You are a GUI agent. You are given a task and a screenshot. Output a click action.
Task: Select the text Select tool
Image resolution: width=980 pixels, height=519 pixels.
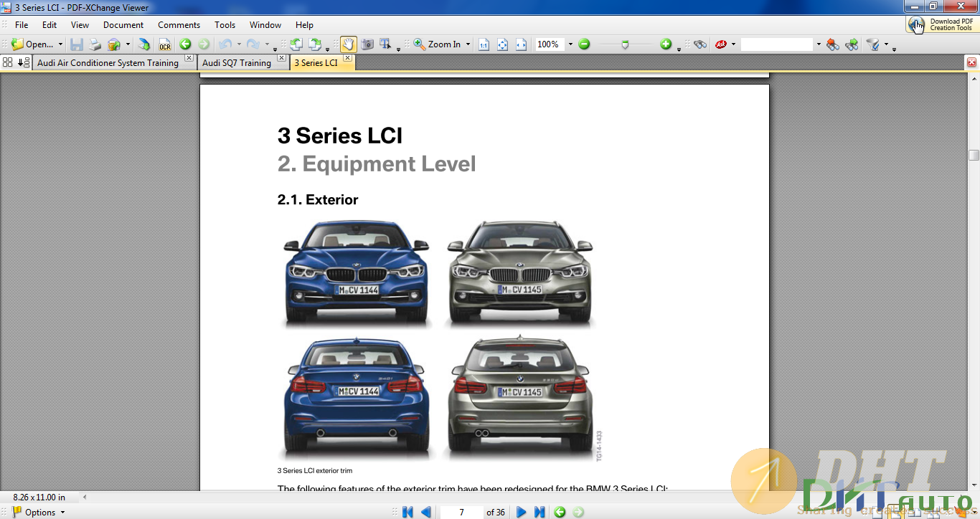click(x=385, y=44)
